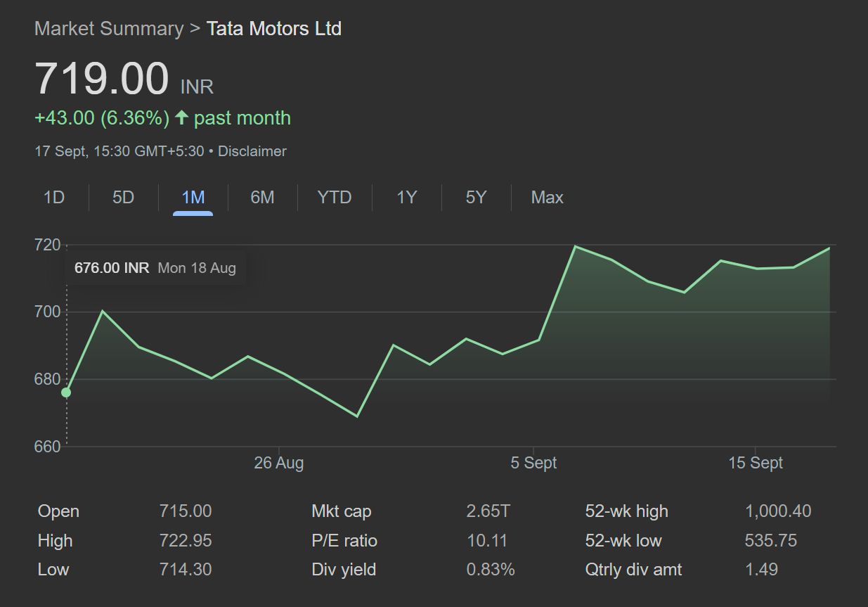
Task: Switch chart to YTD range
Action: 334,198
